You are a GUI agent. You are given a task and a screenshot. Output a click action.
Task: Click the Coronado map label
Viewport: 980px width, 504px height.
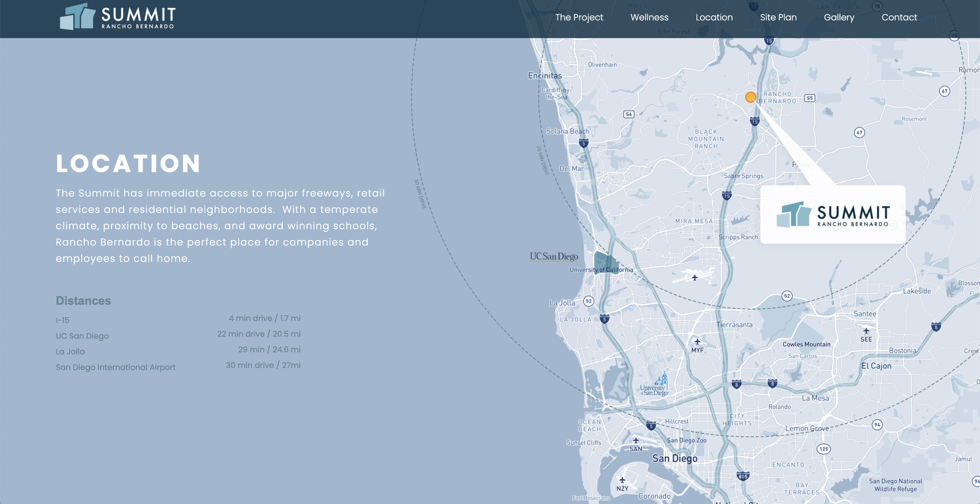654,496
